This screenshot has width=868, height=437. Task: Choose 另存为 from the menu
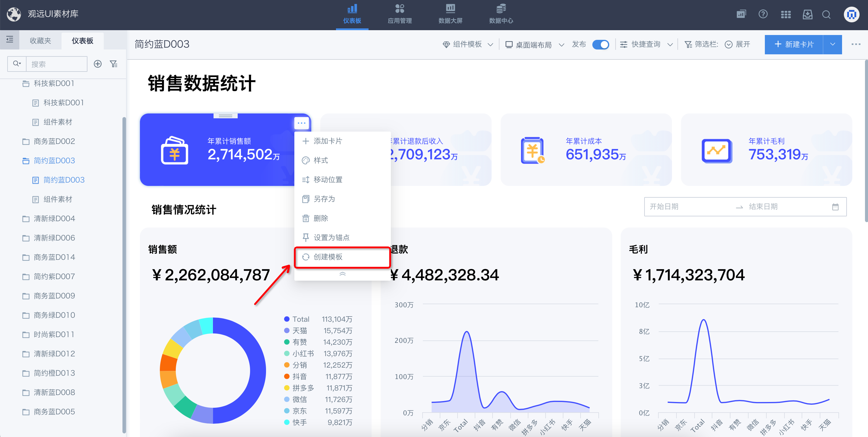(342, 199)
